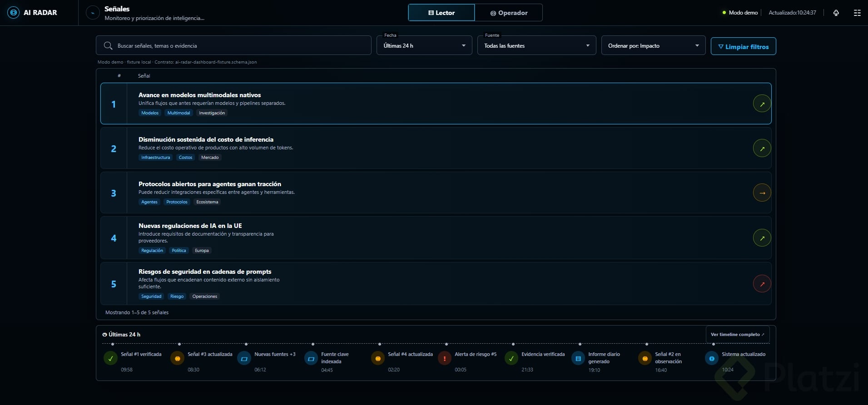This screenshot has width=868, height=405.
Task: Click the red alert icon for Alerta de riesgo #5
Action: (x=444, y=358)
